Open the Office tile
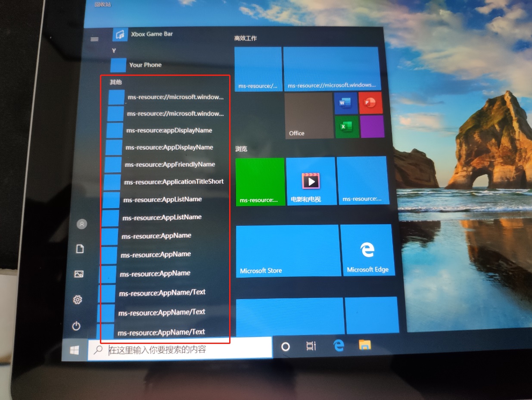This screenshot has width=532, height=400. click(308, 116)
